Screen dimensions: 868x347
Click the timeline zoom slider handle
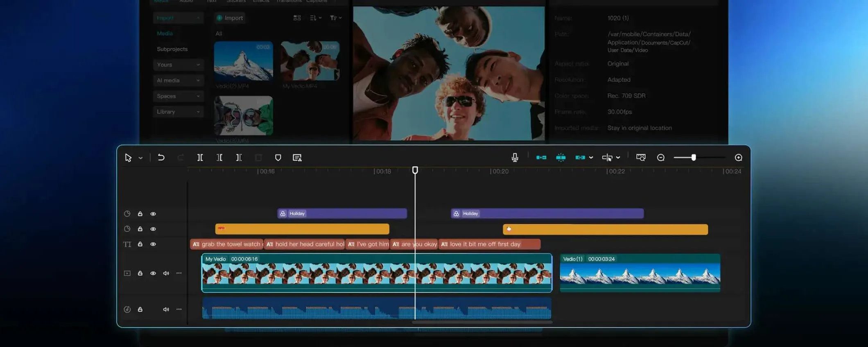694,158
